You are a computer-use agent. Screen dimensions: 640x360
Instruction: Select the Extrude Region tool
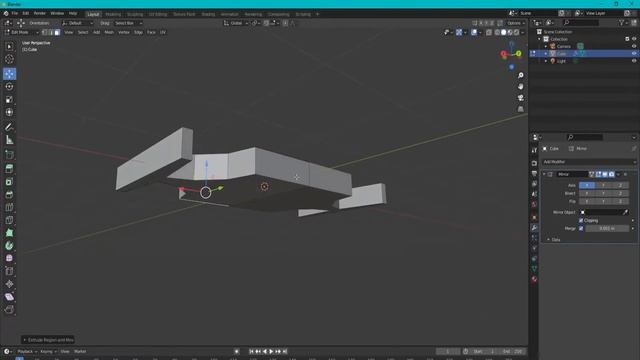[x=9, y=169]
